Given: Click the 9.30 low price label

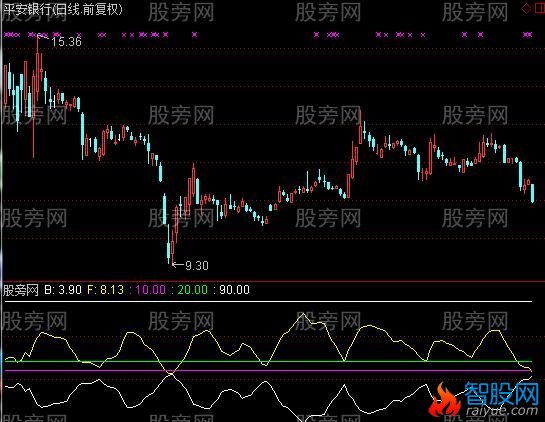Looking at the screenshot, I should pos(197,266).
